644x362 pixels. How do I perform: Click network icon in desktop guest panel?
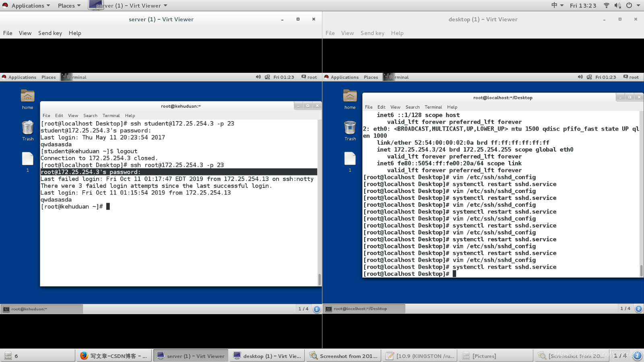pyautogui.click(x=589, y=77)
